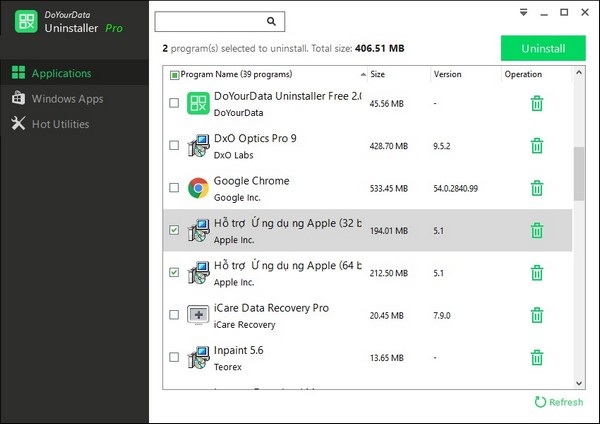The image size is (600, 424).
Task: Click the Google Chrome program icon
Action: [x=198, y=188]
